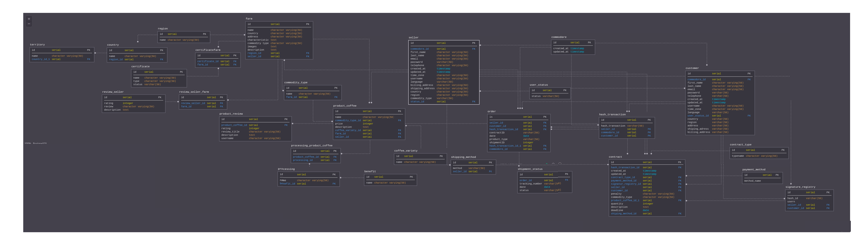Select the payment_method table title

[x=754, y=170]
